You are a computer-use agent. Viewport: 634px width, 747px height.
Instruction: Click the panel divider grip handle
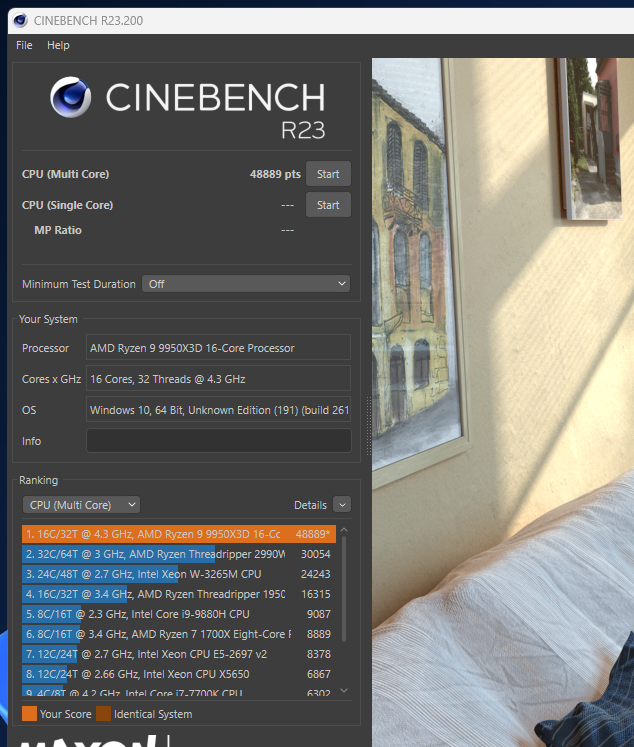click(x=369, y=425)
